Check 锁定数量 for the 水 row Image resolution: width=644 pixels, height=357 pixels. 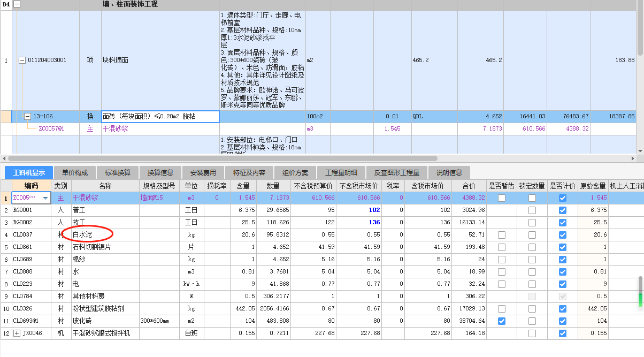(532, 272)
